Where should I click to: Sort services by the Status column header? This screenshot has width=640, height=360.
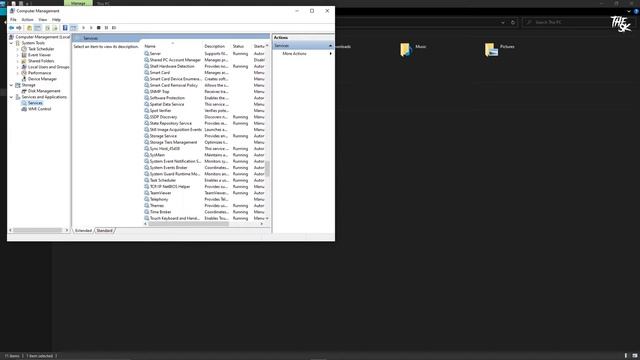tap(241, 46)
